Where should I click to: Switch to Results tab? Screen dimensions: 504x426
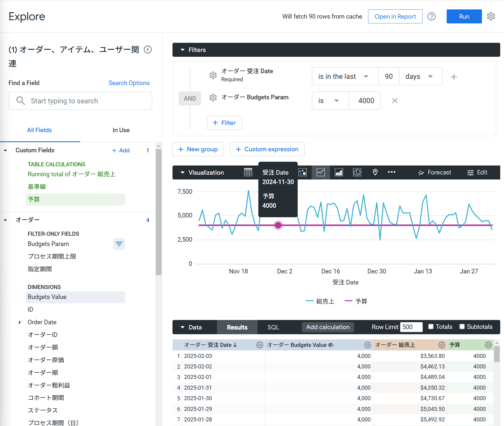pyautogui.click(x=237, y=327)
